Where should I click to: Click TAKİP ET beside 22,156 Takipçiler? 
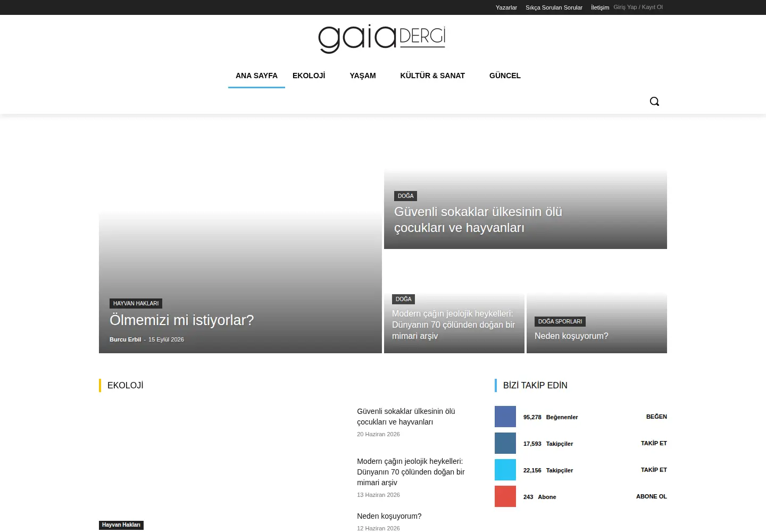pos(654,470)
